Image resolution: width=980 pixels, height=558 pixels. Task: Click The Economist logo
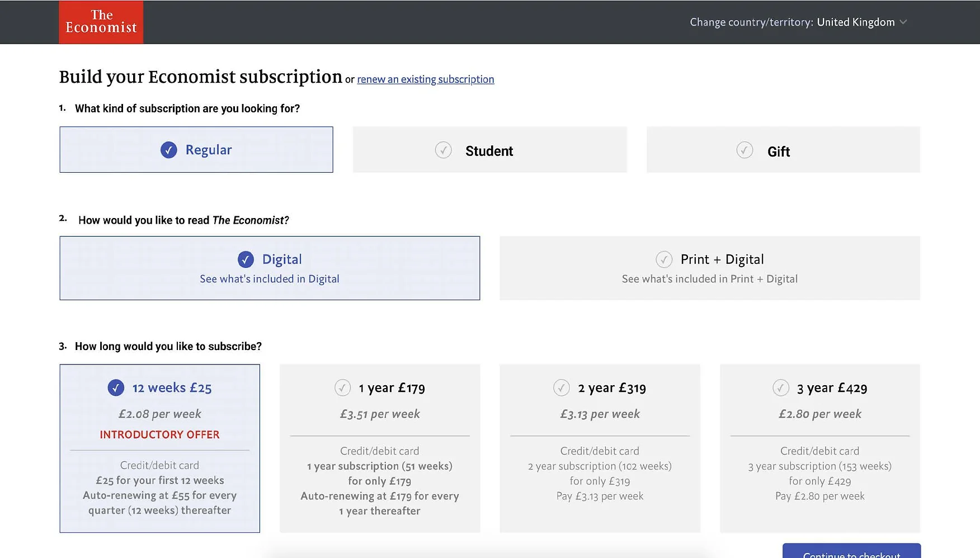tap(101, 22)
